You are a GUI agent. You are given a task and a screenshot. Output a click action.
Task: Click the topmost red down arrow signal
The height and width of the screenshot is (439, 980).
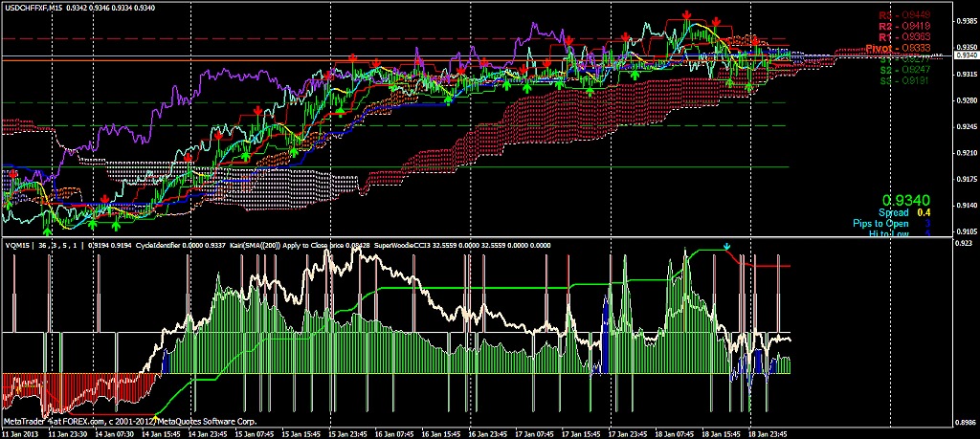(688, 14)
